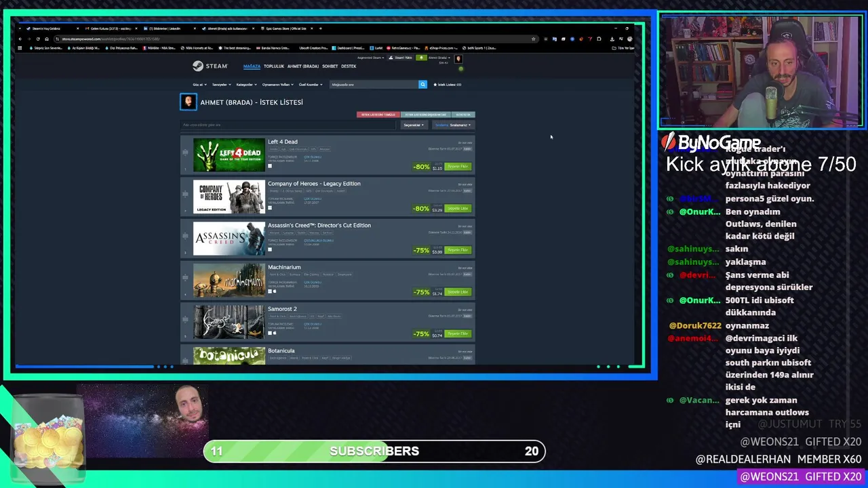
Task: Add Left 4 Dead to cart
Action: [458, 167]
